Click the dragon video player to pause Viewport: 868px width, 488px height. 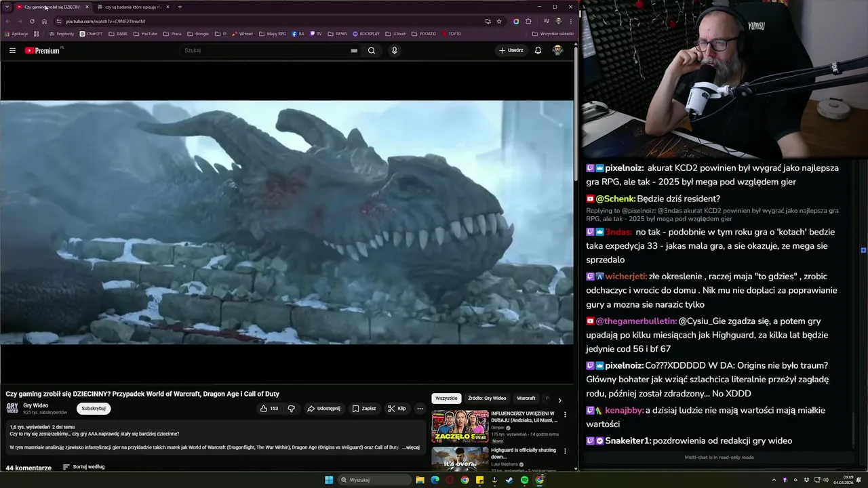click(286, 222)
